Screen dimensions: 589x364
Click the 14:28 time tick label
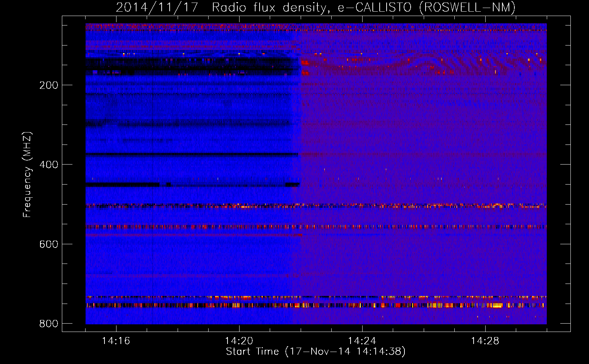tap(485, 341)
